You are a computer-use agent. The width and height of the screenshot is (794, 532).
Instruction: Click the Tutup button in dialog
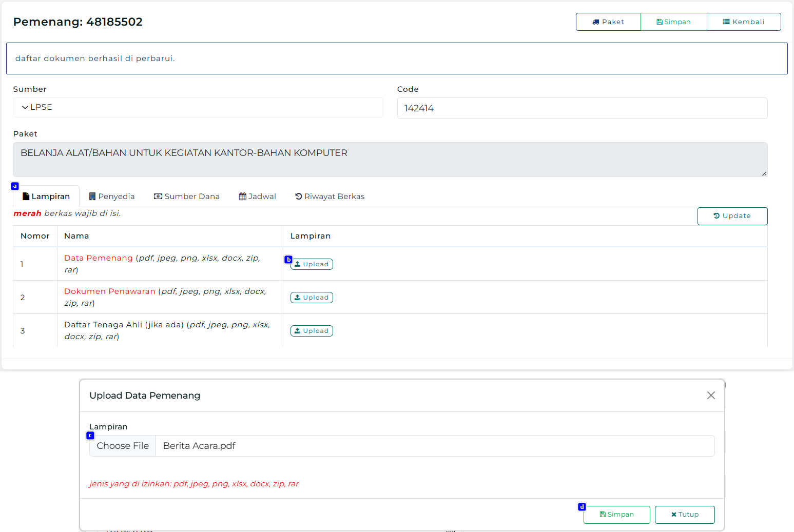(685, 515)
